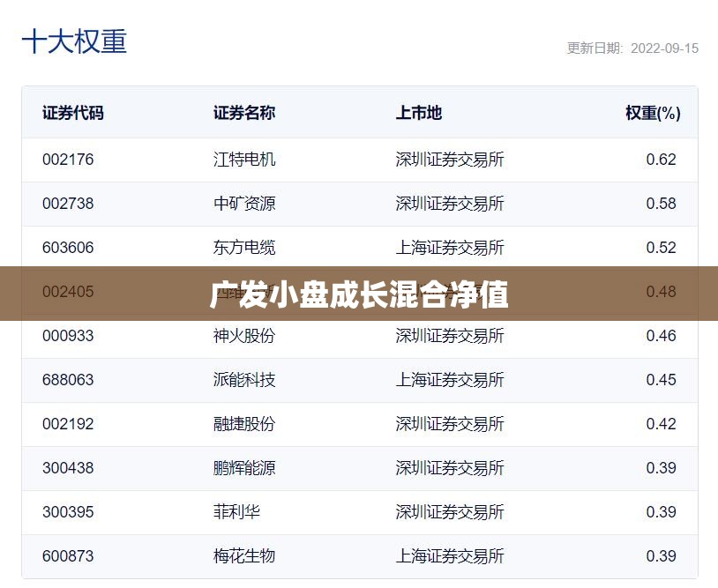718x588 pixels.
Task: Click security name 鹏辉能源
Action: (x=244, y=468)
